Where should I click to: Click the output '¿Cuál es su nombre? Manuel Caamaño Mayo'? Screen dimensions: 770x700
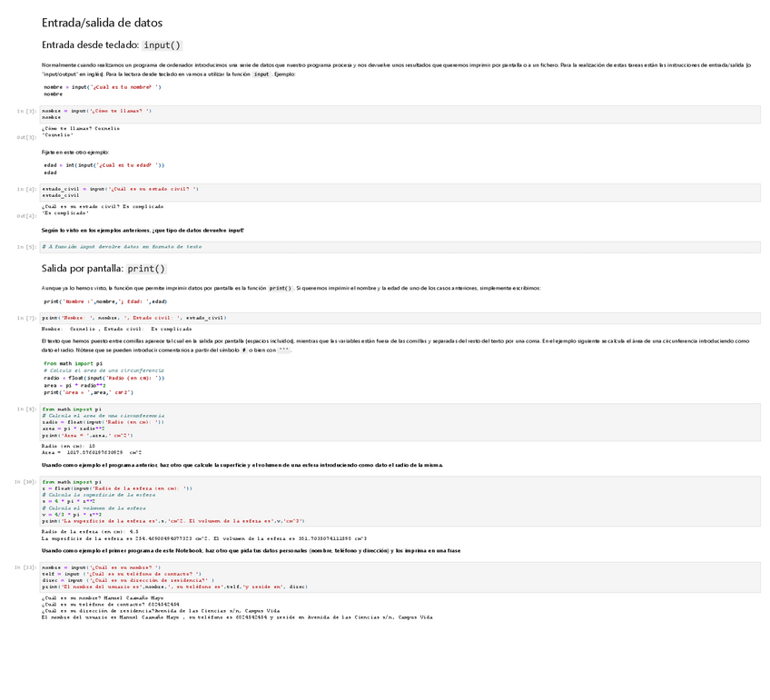(103, 598)
